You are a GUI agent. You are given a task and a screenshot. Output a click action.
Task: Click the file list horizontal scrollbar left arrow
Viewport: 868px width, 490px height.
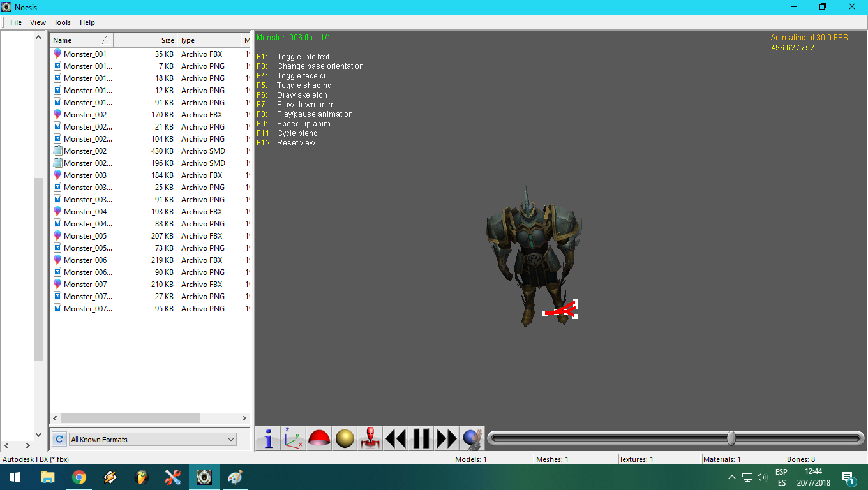[x=56, y=419]
